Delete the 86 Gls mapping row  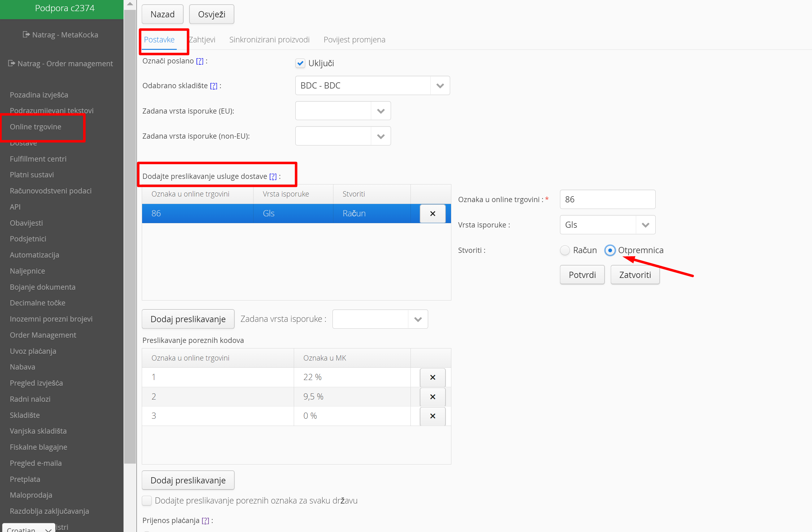click(x=432, y=214)
